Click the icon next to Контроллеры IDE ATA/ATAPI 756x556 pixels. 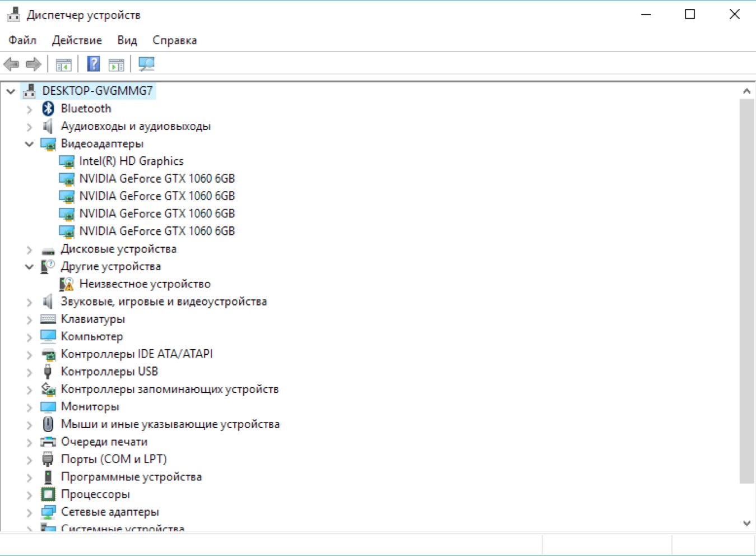[48, 354]
